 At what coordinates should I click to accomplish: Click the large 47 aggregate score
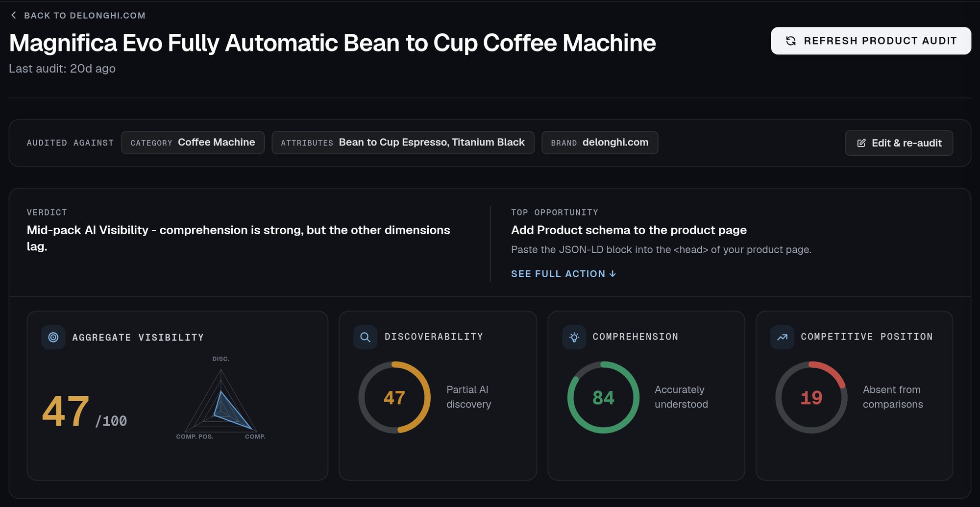[x=66, y=411]
